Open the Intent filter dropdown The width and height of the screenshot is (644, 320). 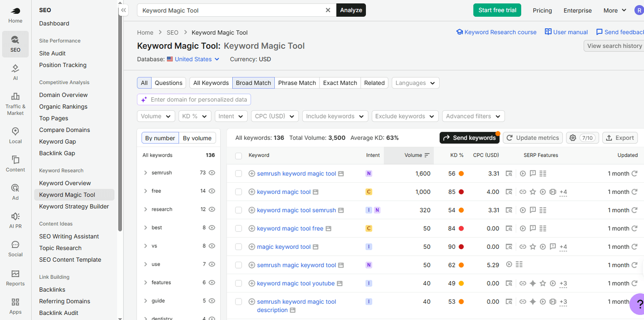pos(231,116)
